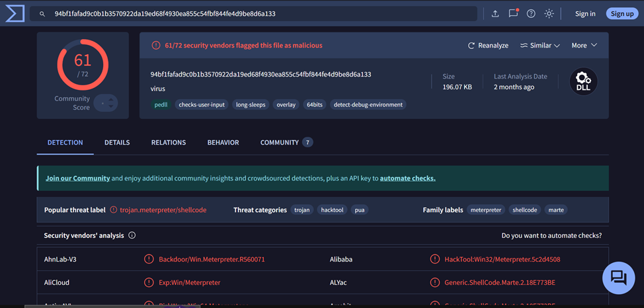The height and width of the screenshot is (308, 644).
Task: Click the malicious warning icon in header banner
Action: 155,46
